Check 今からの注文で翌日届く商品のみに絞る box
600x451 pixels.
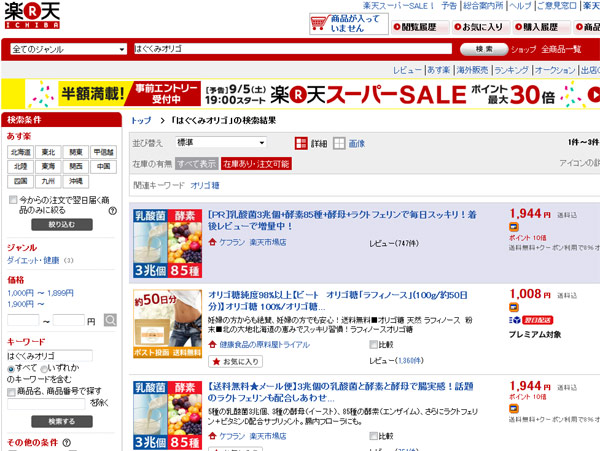pos(13,200)
